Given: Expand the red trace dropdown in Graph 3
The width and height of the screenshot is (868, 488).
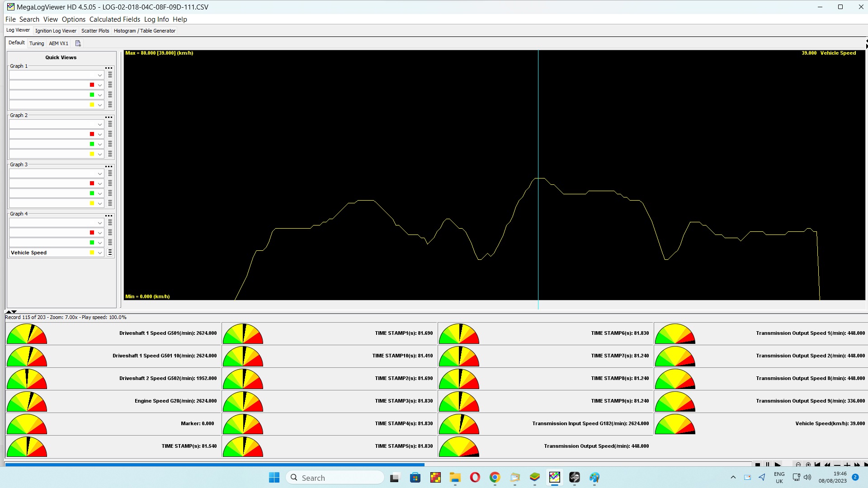Looking at the screenshot, I should coord(100,183).
